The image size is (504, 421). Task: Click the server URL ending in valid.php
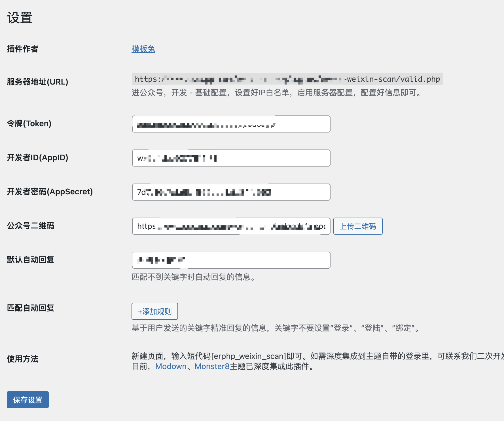click(x=287, y=79)
